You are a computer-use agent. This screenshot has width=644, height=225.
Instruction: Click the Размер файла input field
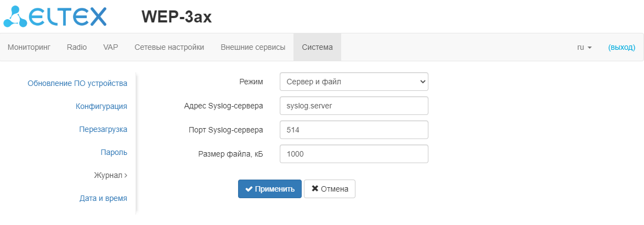point(353,154)
